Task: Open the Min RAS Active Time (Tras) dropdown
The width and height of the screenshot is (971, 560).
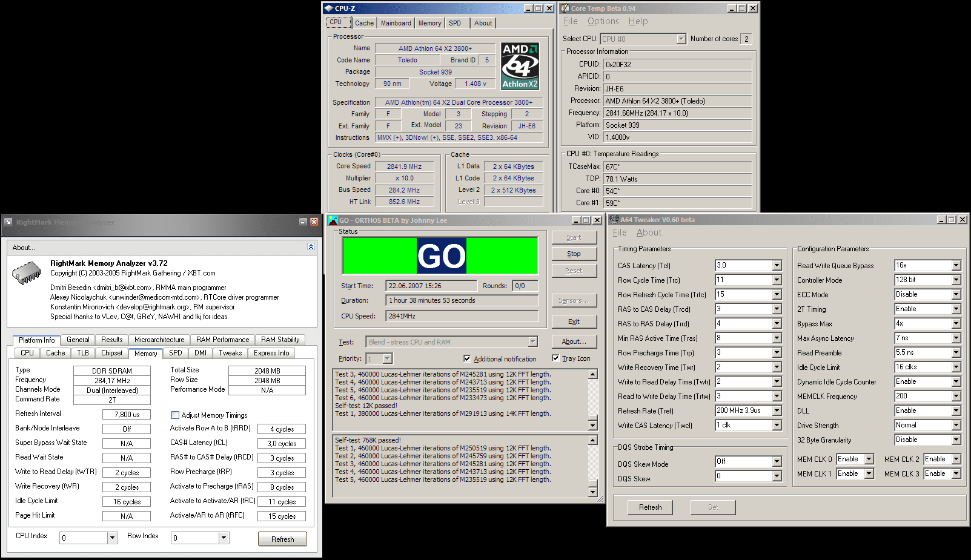Action: [777, 338]
